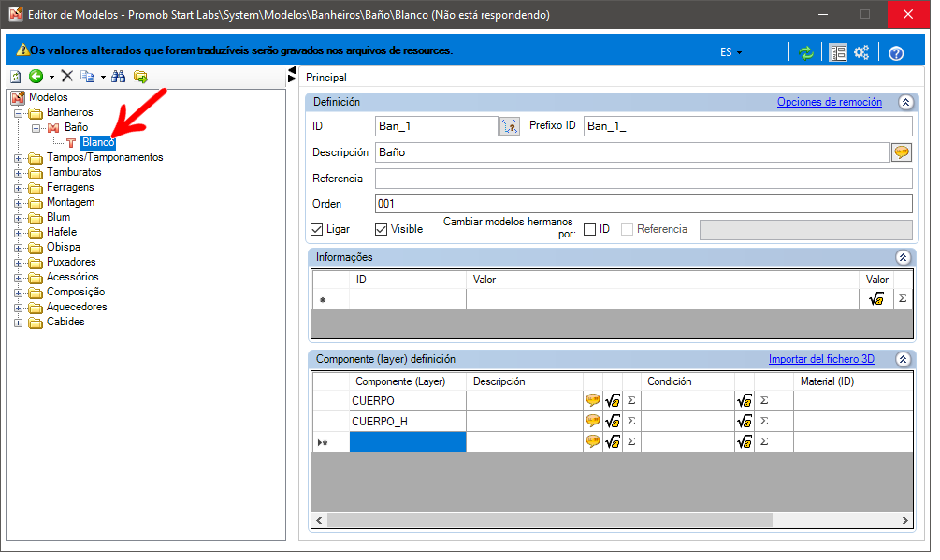Screen dimensions: 940x560
Task: Expand the Ferragens folder
Action: pyautogui.click(x=19, y=188)
